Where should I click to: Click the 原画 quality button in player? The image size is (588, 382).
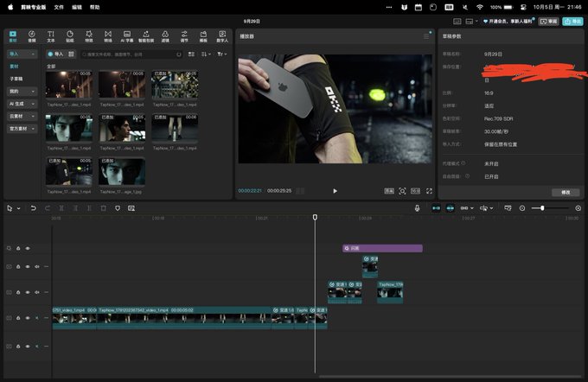[389, 191]
